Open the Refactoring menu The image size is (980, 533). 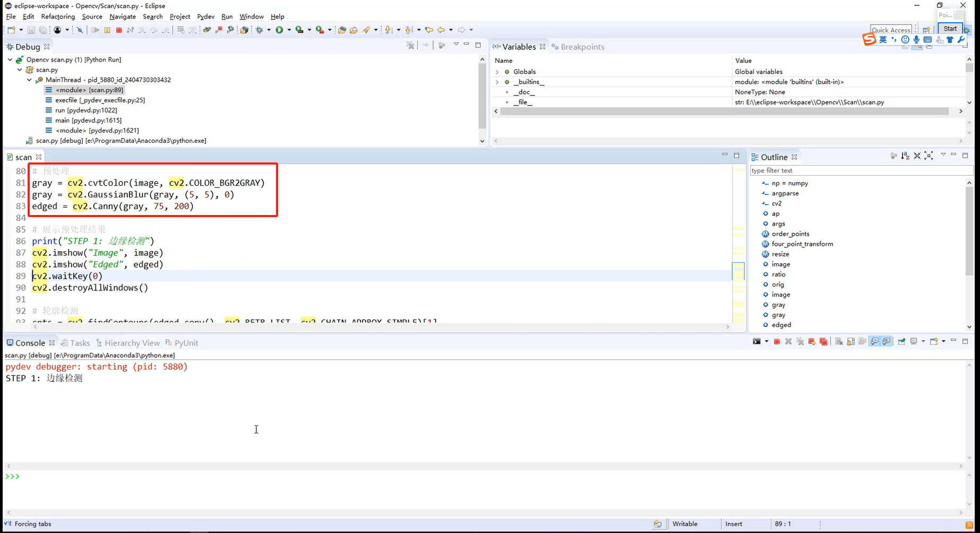[x=58, y=16]
